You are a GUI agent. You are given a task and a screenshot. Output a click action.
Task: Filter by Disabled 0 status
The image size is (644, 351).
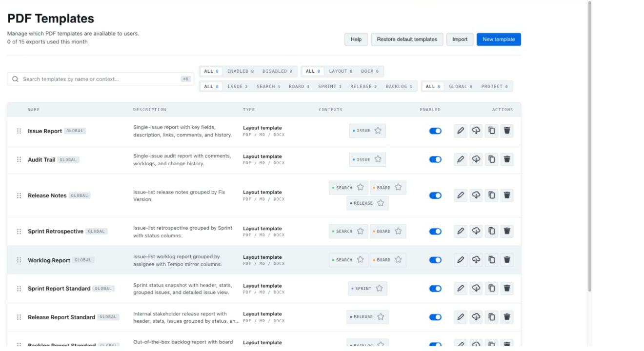277,71
